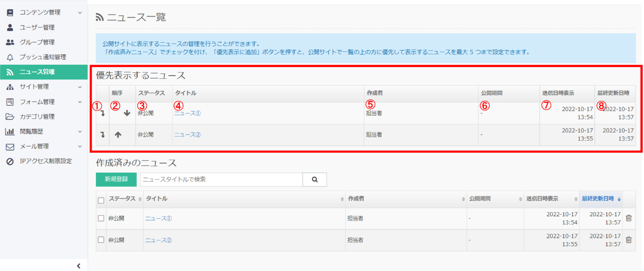Delete ニュース② using its trash icon
This screenshot has width=644, height=271.
[x=629, y=239]
